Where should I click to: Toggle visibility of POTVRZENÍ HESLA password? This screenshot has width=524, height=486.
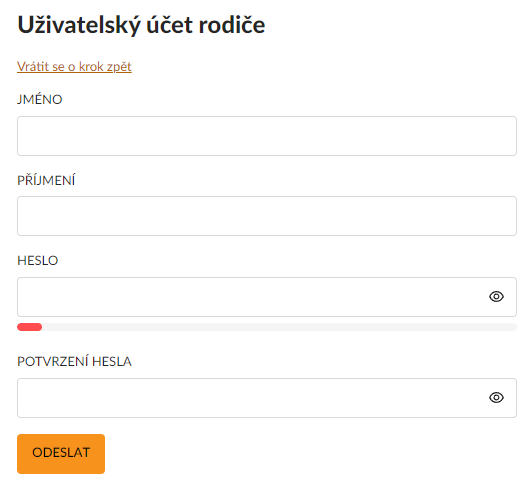pos(496,397)
